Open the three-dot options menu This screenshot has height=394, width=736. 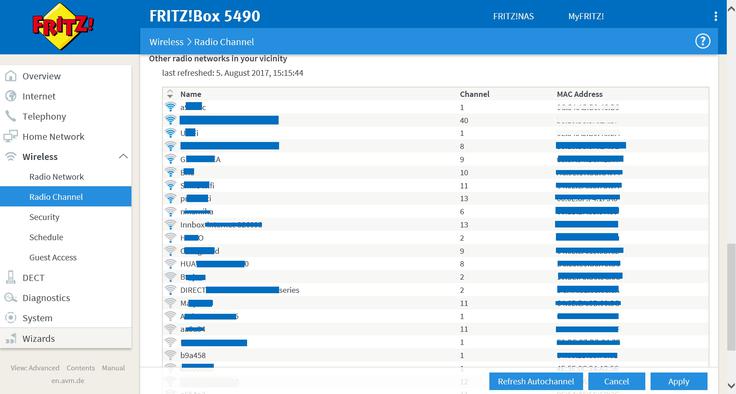click(715, 16)
